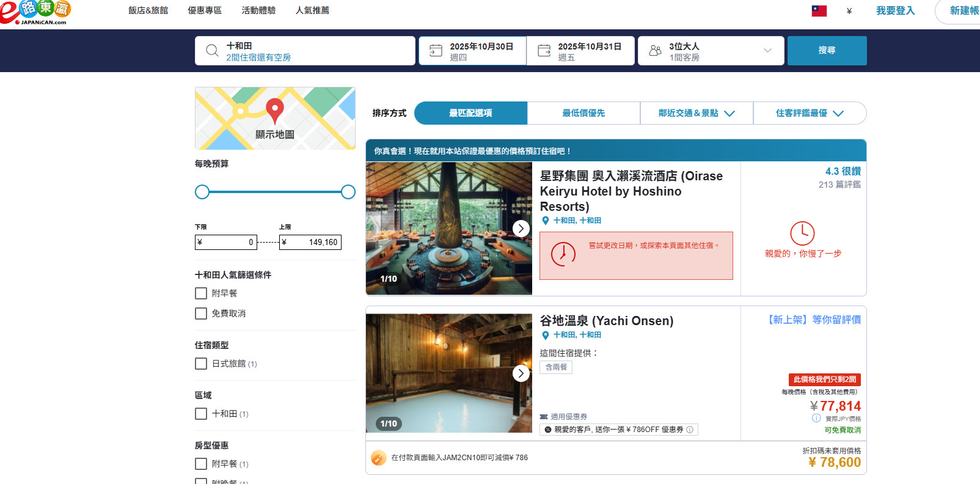Screen dimensions: 980x484
Task: Check the 免費取消 filter
Action: point(201,313)
